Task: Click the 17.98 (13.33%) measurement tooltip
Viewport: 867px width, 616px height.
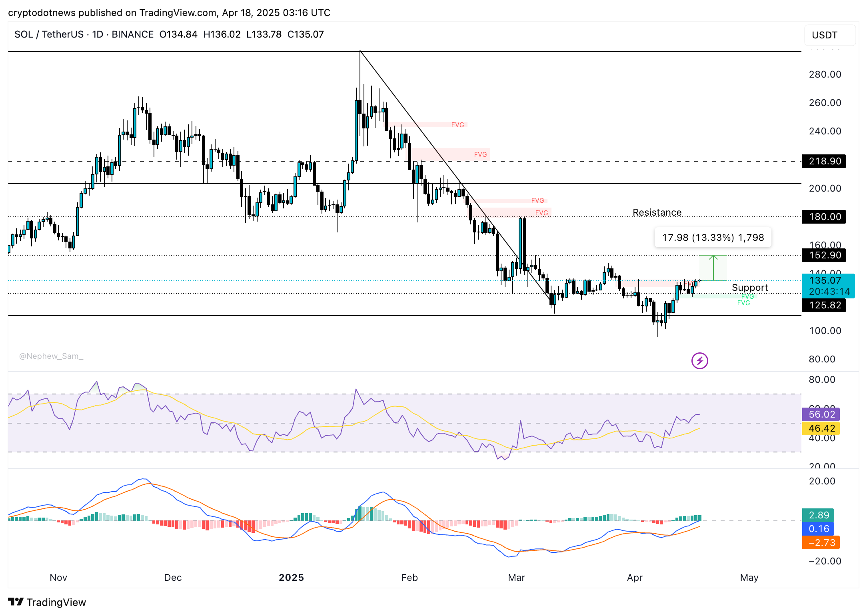Action: [x=713, y=238]
